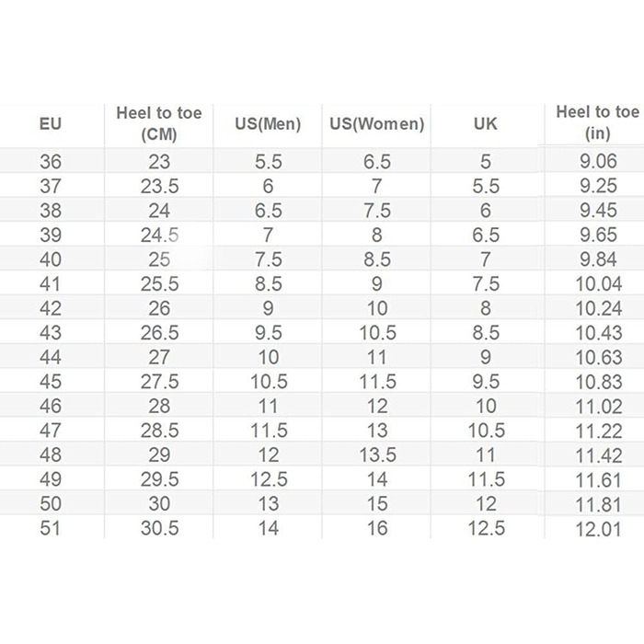Select the 12.01 inch heel-to-toe value
The height and width of the screenshot is (644, 644).
(x=597, y=528)
